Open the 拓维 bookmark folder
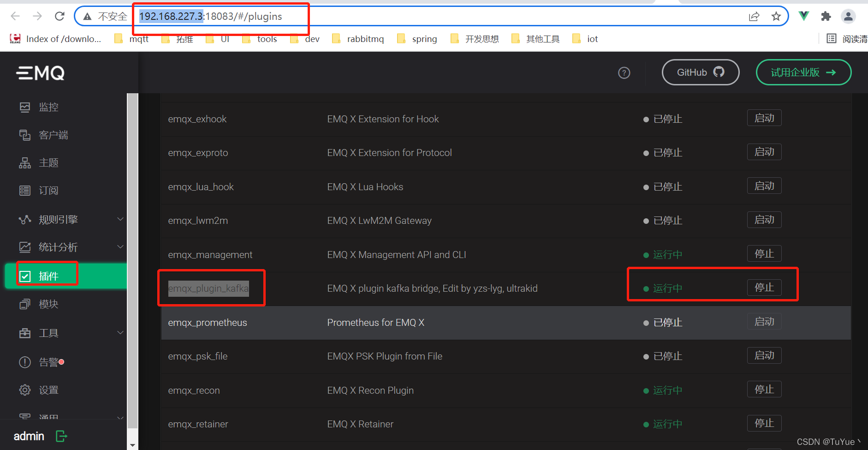The image size is (868, 450). 177,39
